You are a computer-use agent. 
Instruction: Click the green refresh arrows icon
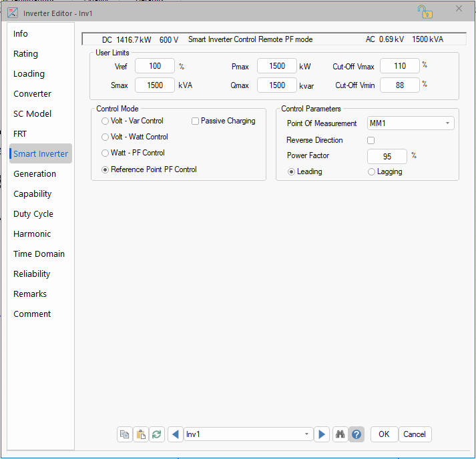coord(157,434)
